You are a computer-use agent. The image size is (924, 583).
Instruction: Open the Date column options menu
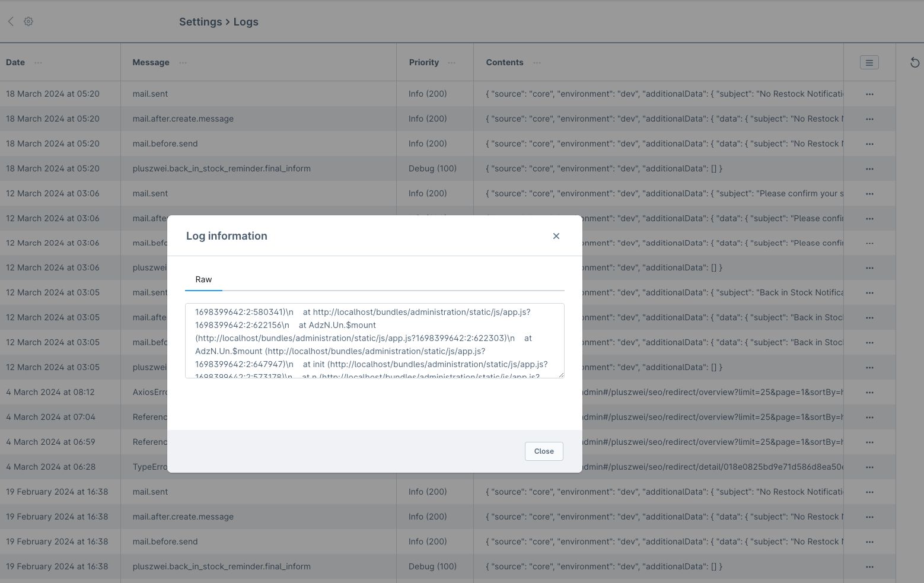38,62
